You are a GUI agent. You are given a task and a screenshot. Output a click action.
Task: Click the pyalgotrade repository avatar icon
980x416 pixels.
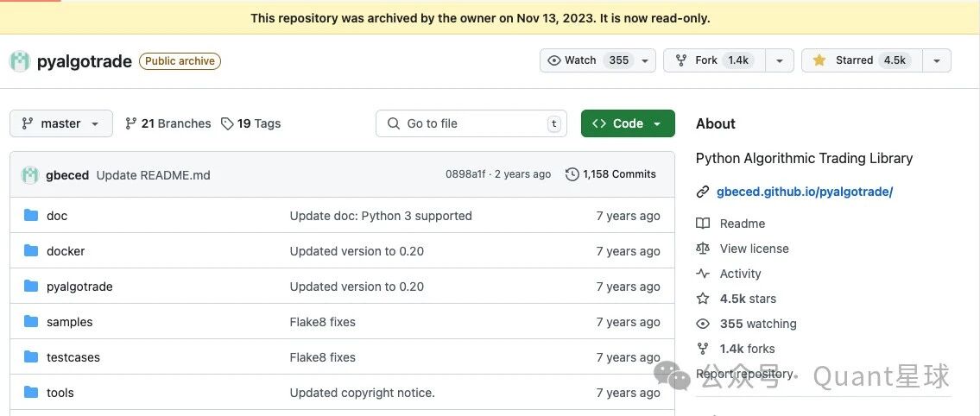point(19,61)
